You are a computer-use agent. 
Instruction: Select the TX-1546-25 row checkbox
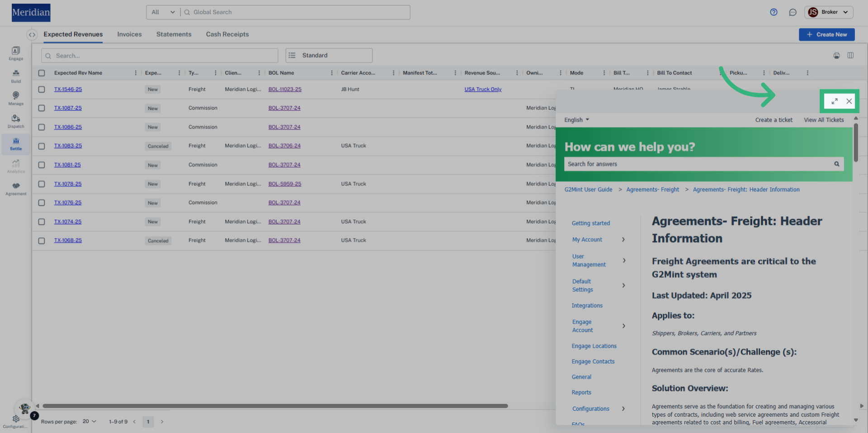click(x=42, y=90)
